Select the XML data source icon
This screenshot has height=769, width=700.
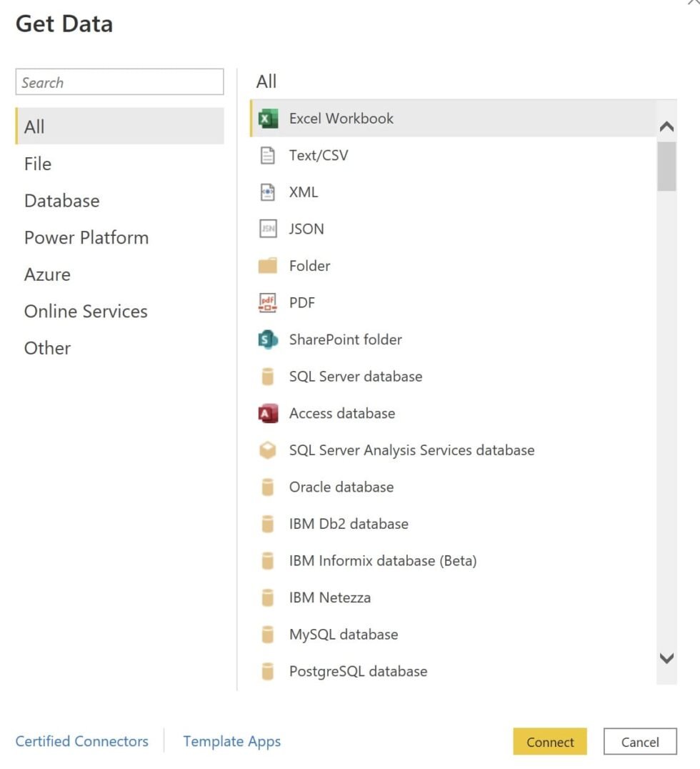click(267, 192)
